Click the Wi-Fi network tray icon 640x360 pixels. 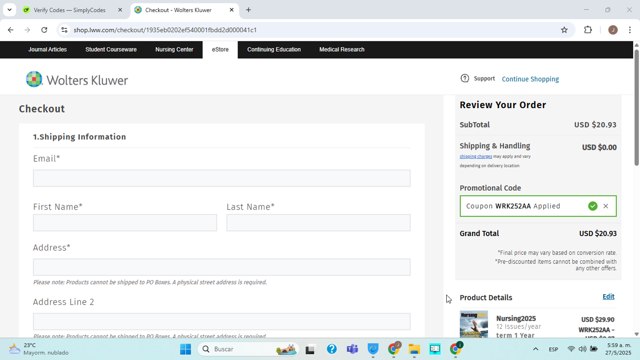click(571, 349)
